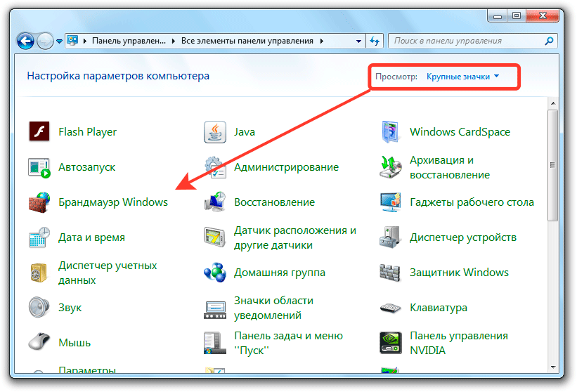
Task: Expand arrow after Все элементы панели управления
Action: click(322, 41)
